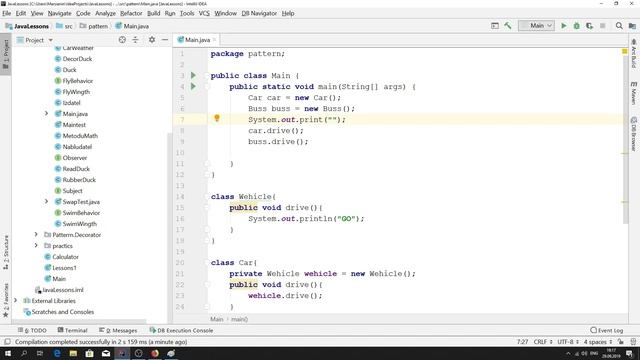Open DB Execution Console

coord(181,330)
